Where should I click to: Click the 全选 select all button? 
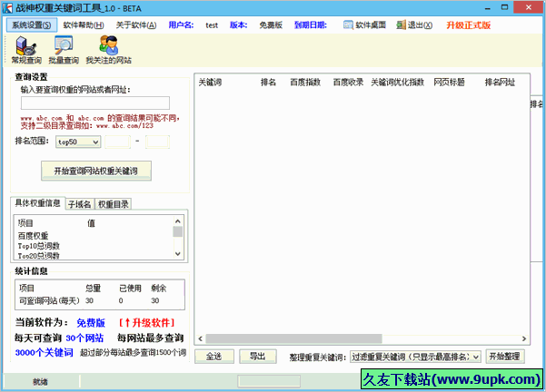[x=213, y=357]
